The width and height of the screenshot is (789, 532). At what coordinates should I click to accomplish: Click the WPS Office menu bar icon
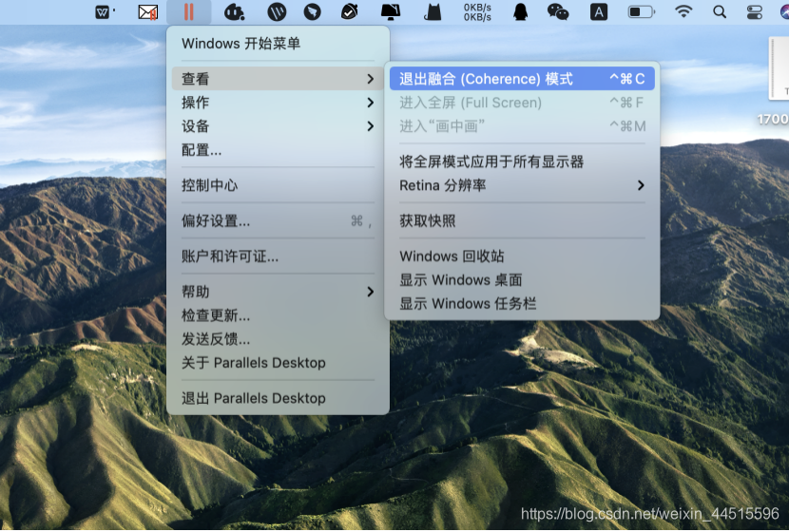(x=104, y=11)
